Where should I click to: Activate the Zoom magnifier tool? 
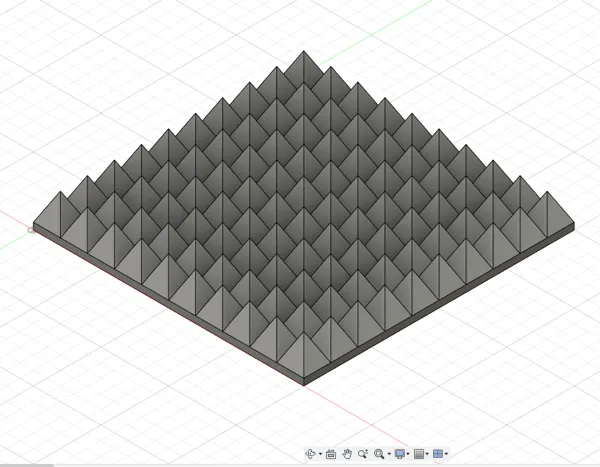[x=363, y=454]
